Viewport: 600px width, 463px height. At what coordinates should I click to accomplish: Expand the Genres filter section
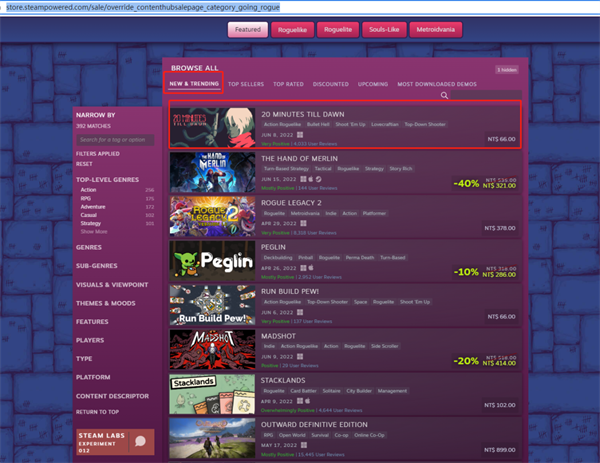[x=89, y=248]
